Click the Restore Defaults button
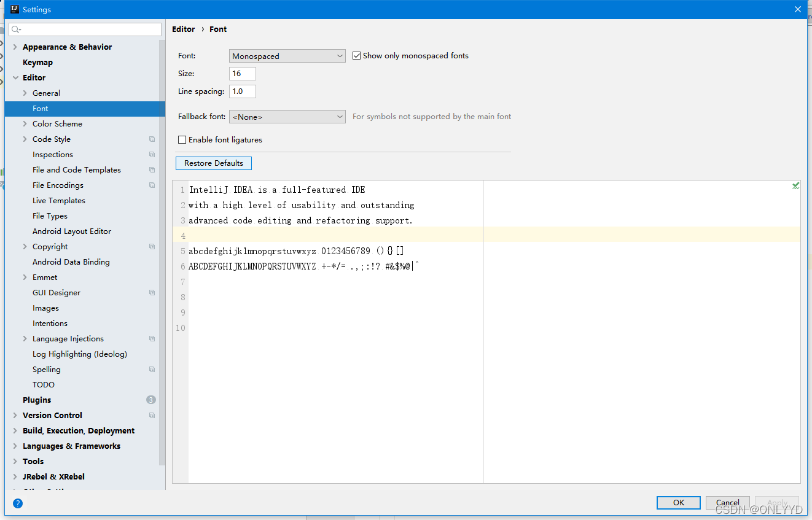 click(214, 163)
